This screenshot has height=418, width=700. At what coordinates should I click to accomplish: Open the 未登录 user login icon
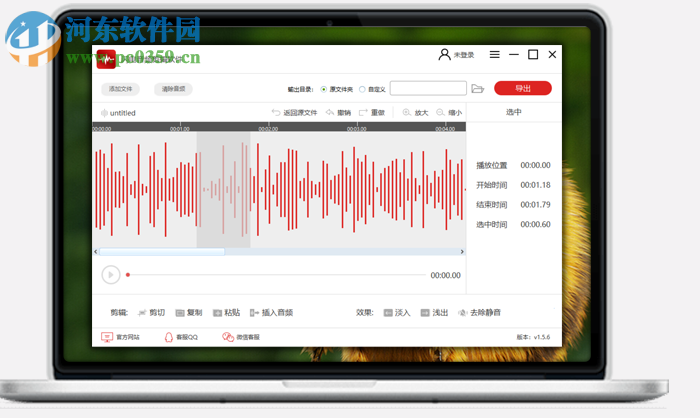444,54
